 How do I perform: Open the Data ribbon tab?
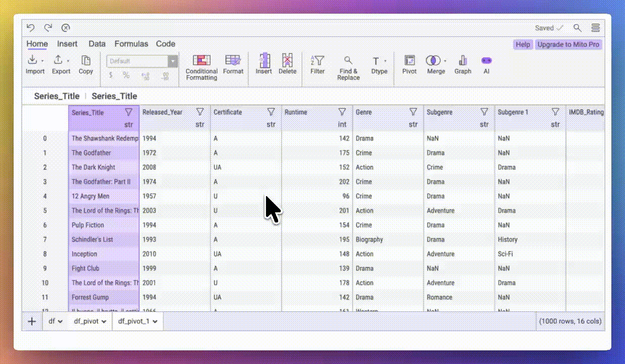tap(97, 44)
